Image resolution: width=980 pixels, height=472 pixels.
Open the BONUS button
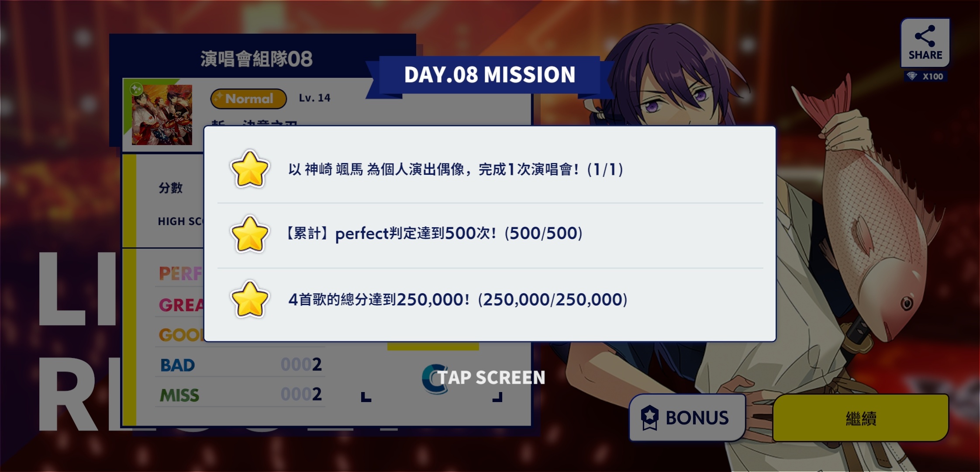point(687,417)
